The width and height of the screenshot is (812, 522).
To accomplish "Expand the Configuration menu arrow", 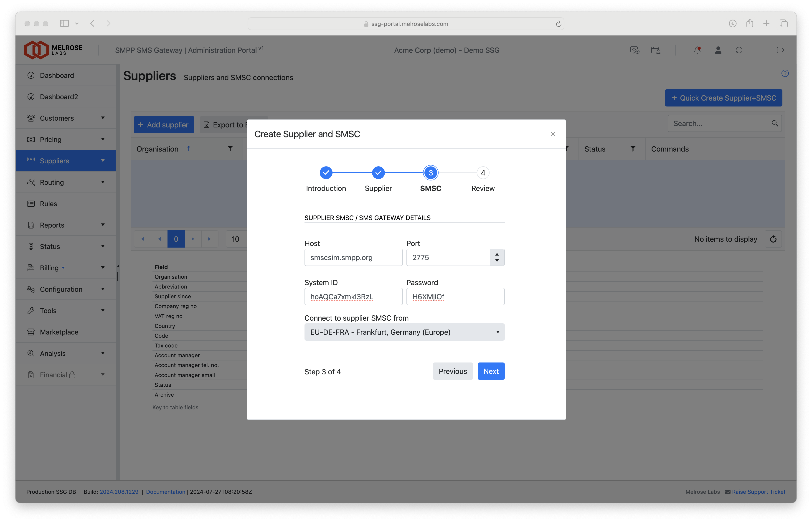I will pyautogui.click(x=103, y=289).
